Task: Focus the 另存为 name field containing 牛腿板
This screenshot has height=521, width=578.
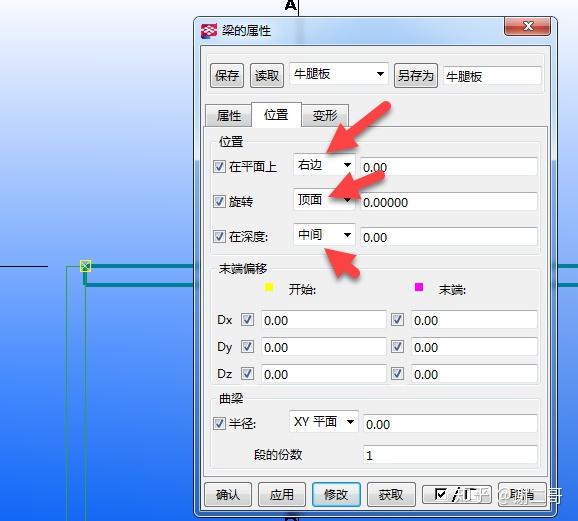Action: tap(492, 76)
